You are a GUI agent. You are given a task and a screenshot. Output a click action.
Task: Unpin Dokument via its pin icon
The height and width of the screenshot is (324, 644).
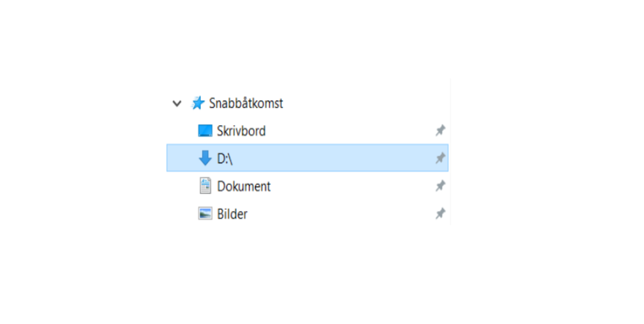440,186
